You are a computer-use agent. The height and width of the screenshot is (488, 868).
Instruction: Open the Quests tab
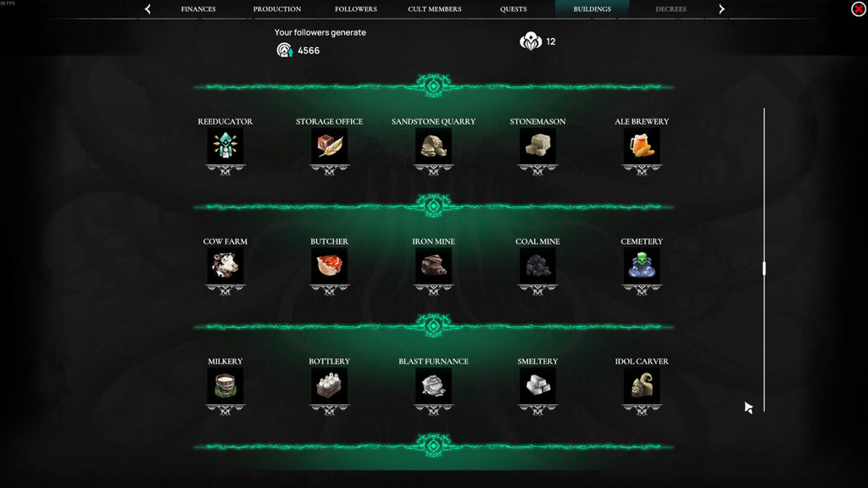[513, 8]
